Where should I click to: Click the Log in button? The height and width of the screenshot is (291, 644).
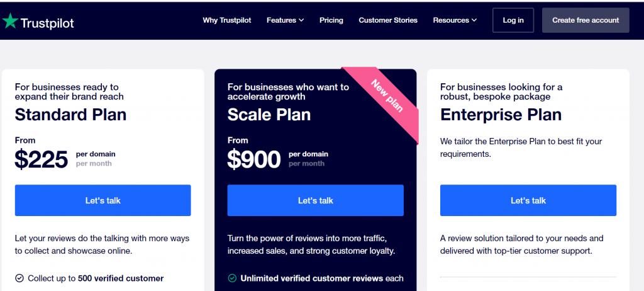pos(513,20)
